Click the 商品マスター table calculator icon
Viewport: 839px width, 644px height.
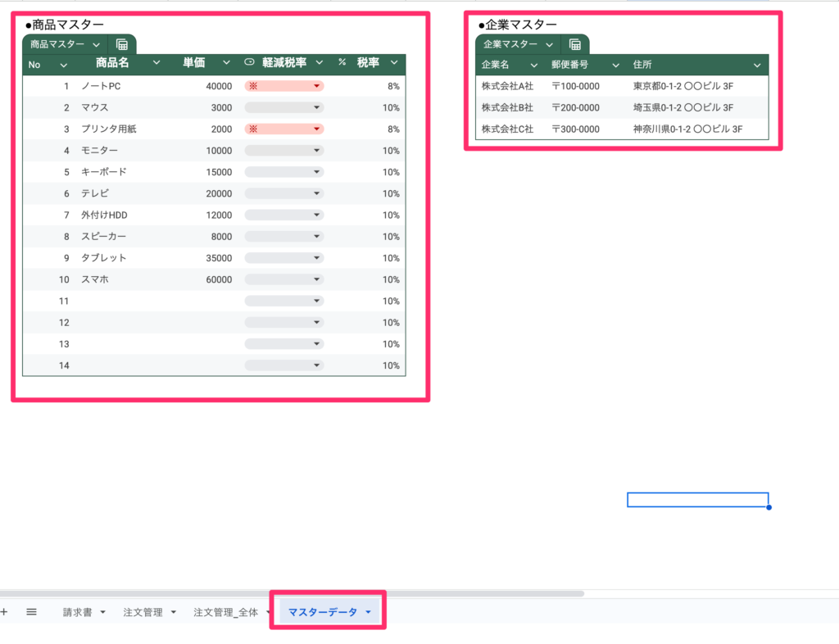[x=122, y=44]
